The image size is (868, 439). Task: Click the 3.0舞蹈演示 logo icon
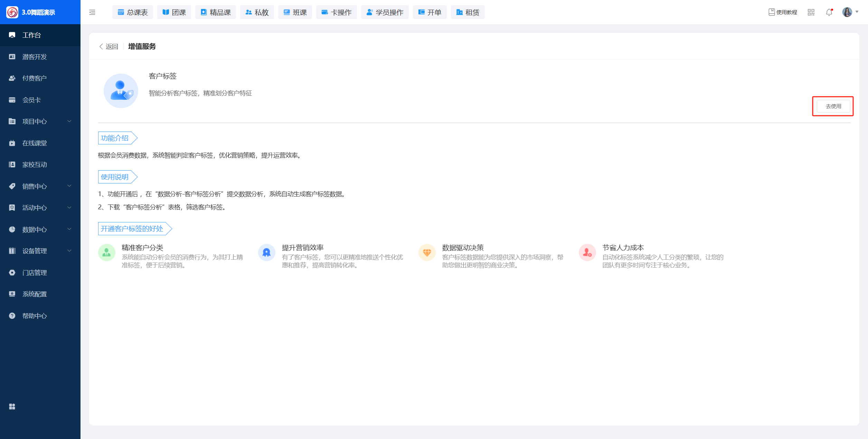click(12, 12)
